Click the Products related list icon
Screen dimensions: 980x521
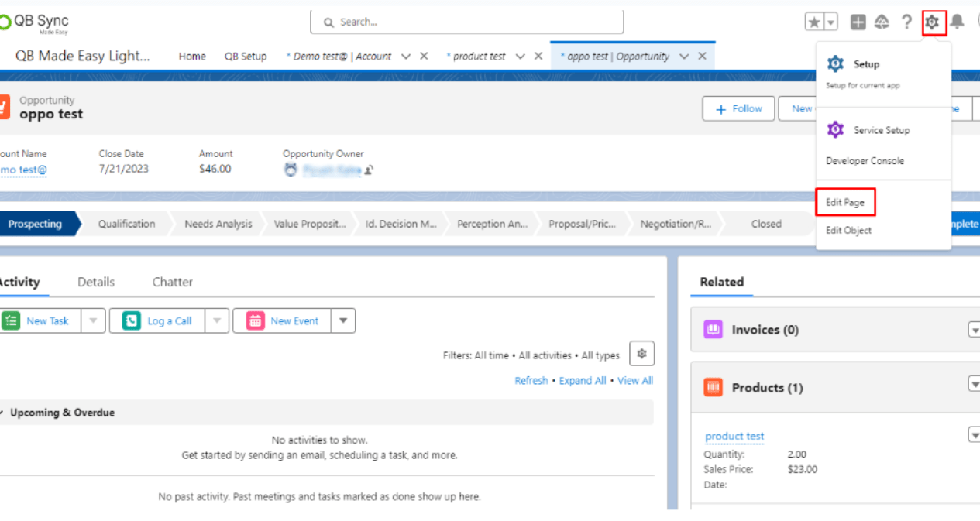714,388
